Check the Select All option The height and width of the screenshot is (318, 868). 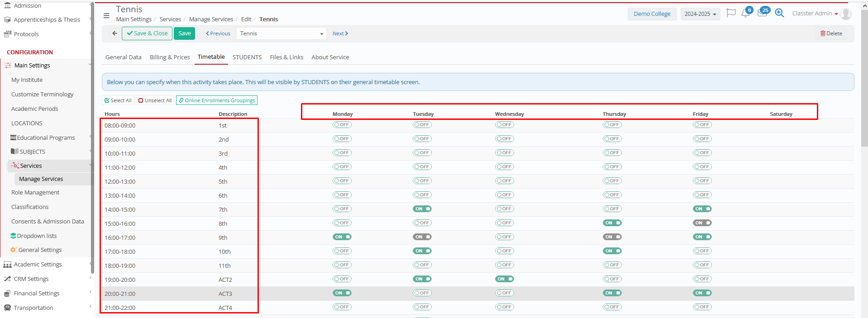118,100
